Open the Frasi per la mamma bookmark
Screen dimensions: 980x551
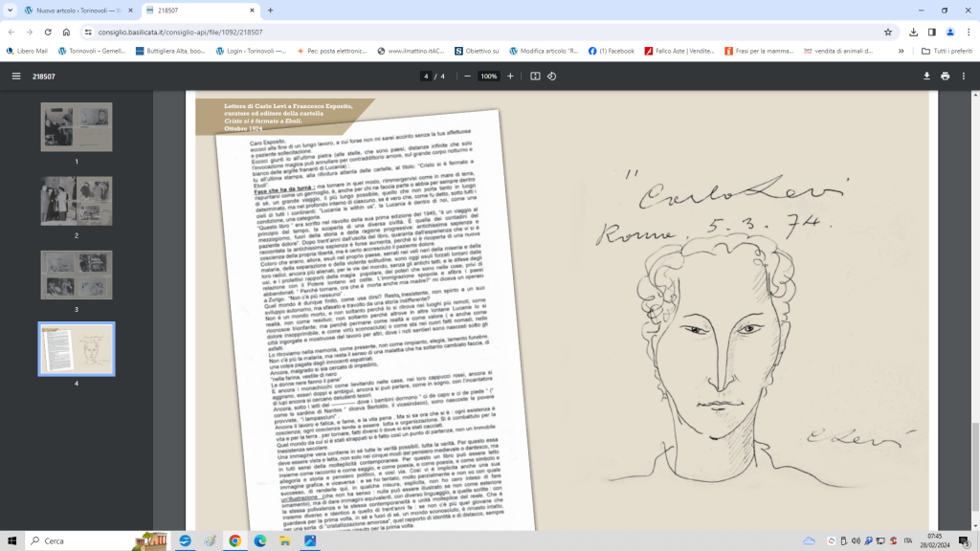click(x=759, y=51)
